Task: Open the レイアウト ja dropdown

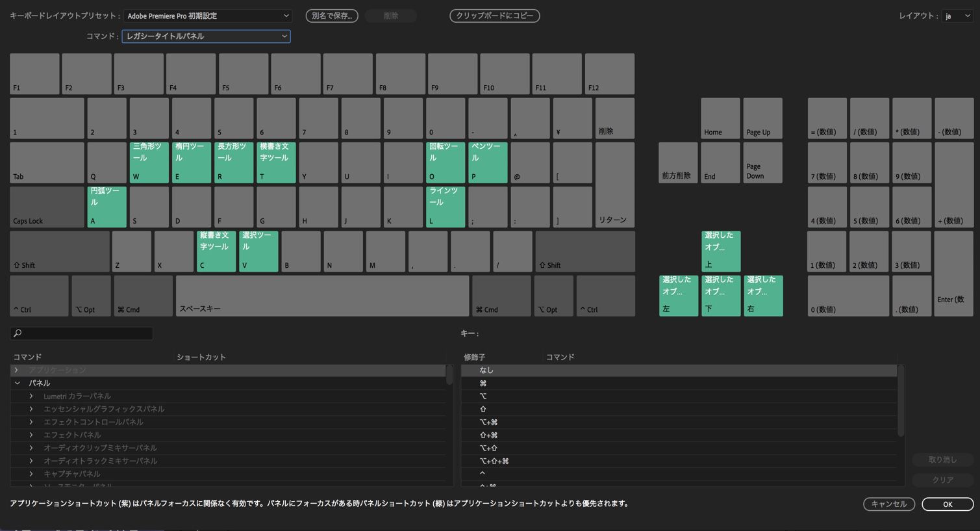Action: point(957,16)
